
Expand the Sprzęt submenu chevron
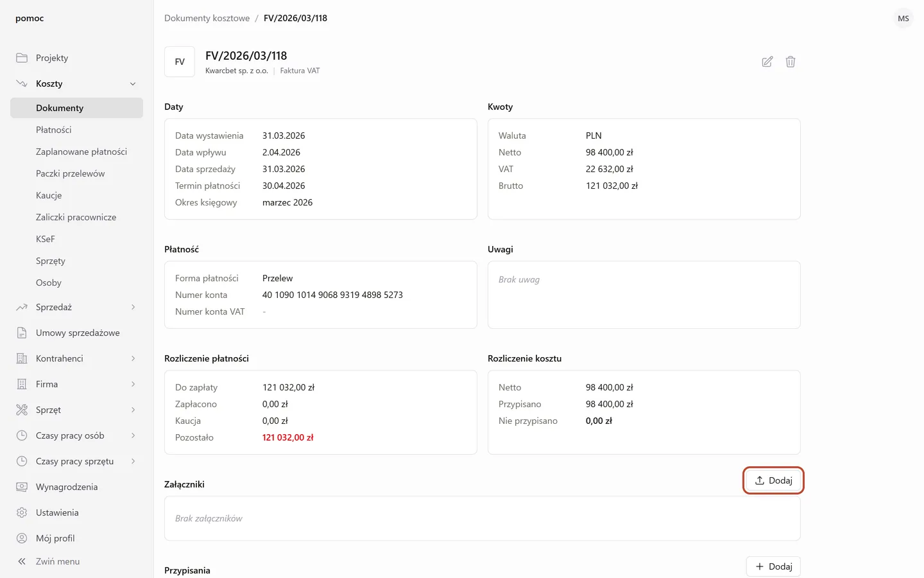coord(133,410)
